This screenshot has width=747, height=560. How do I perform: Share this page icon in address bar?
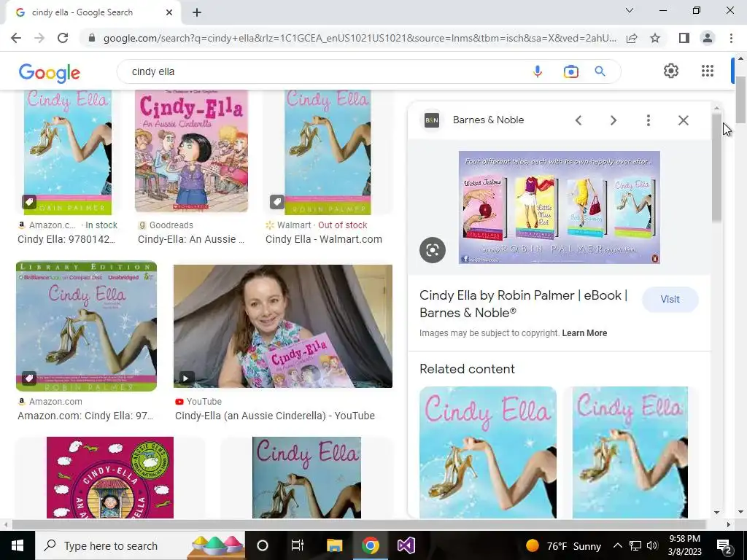point(632,38)
